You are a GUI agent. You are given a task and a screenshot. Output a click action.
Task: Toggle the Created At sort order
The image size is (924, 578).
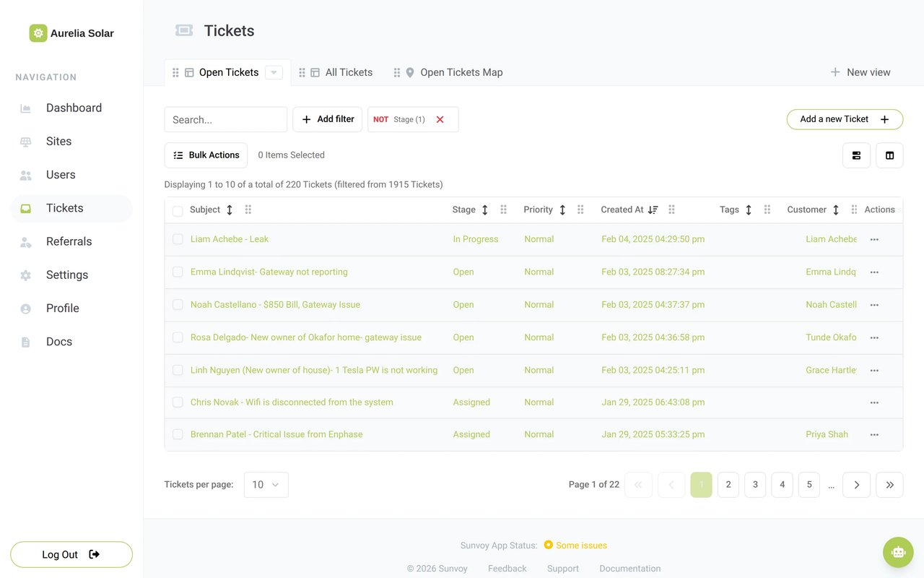[653, 210]
